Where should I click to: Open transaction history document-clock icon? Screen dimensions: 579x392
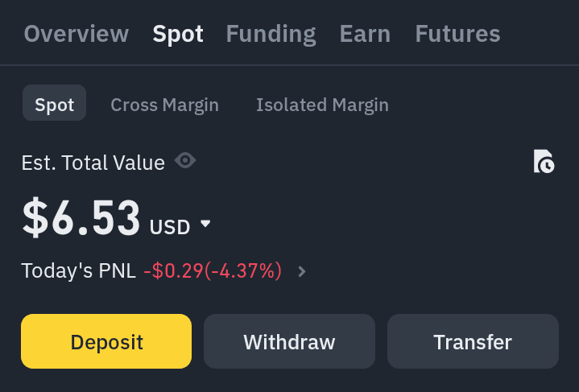pyautogui.click(x=544, y=161)
